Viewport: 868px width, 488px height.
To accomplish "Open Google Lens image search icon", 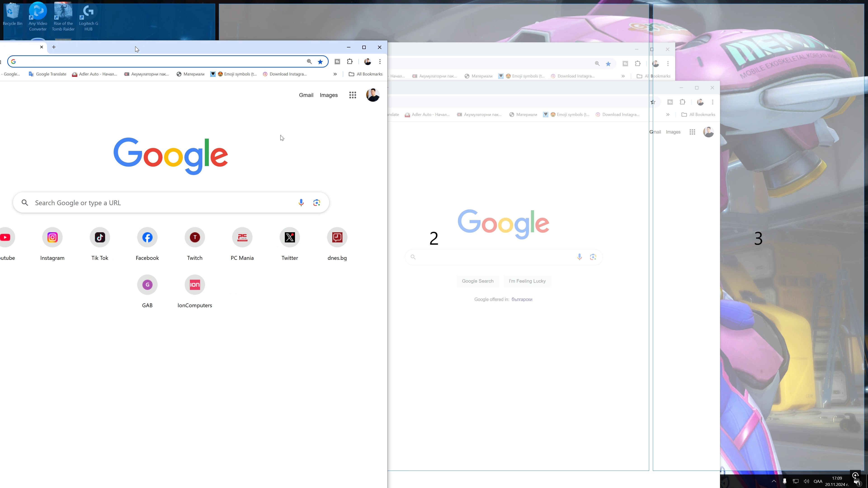I will coord(316,203).
